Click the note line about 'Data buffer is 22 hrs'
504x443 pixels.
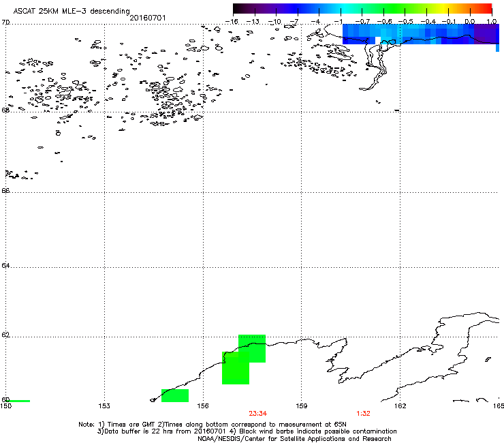pos(247,431)
